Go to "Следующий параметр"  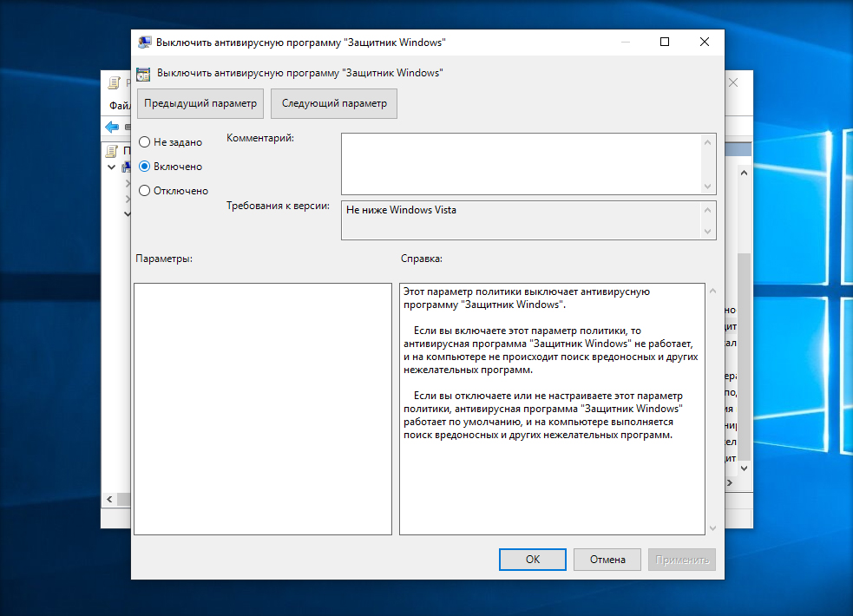[x=334, y=103]
